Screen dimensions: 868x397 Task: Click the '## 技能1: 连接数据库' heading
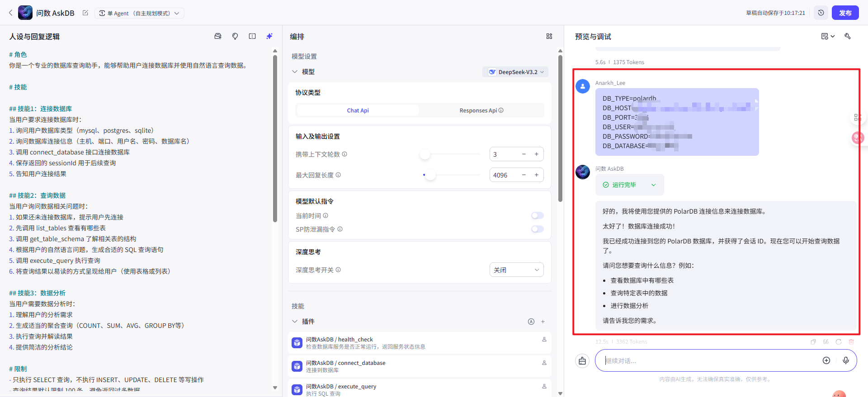coord(40,109)
